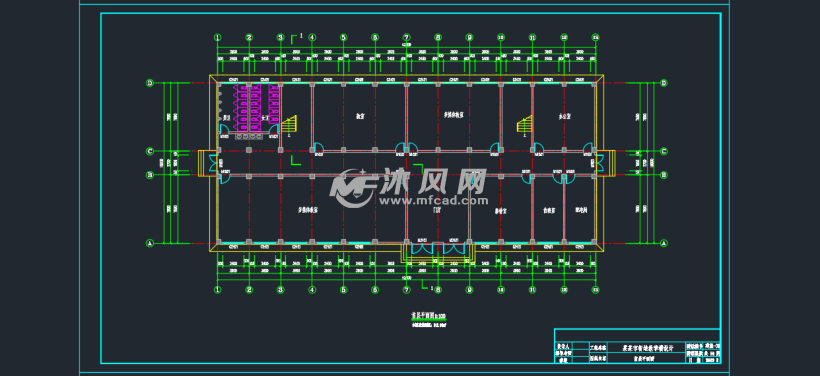
Task: Select grid axis bubble 5 in bottom row
Action: (x=344, y=289)
